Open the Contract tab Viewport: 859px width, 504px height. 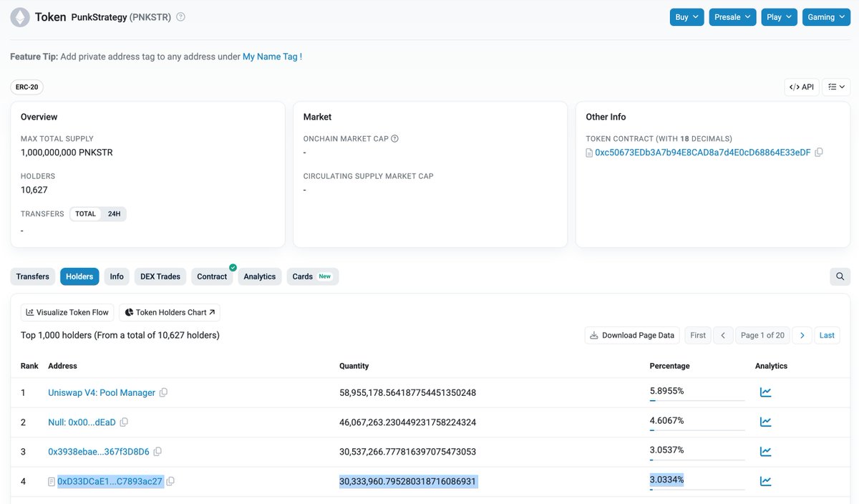(212, 276)
